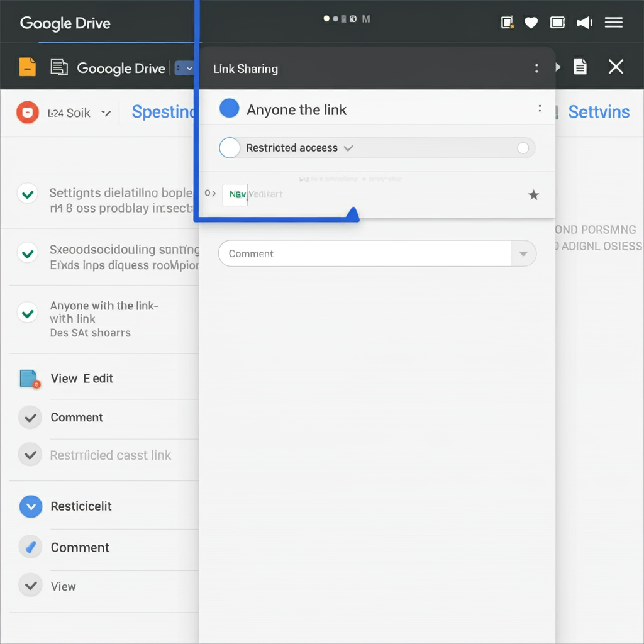This screenshot has height=644, width=644.
Task: Select the Anyone the link radio option
Action: (x=229, y=108)
